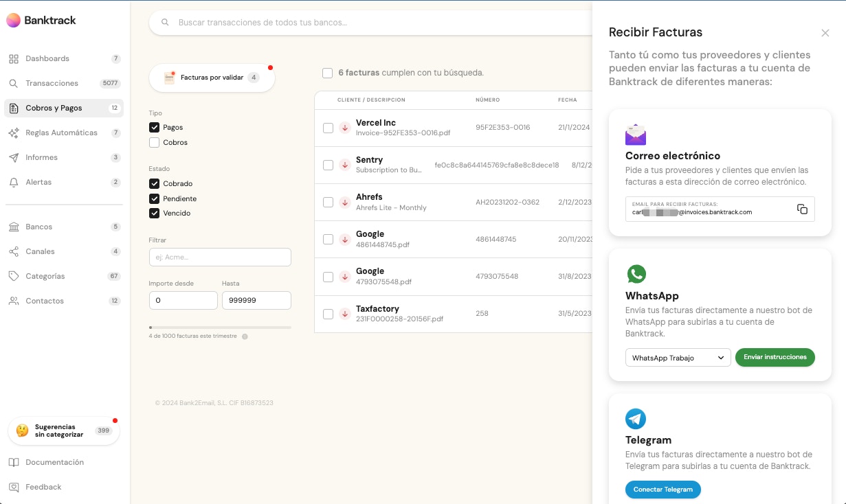Click the quarterly invoices usage bar
This screenshot has height=504, width=846.
pos(220,328)
